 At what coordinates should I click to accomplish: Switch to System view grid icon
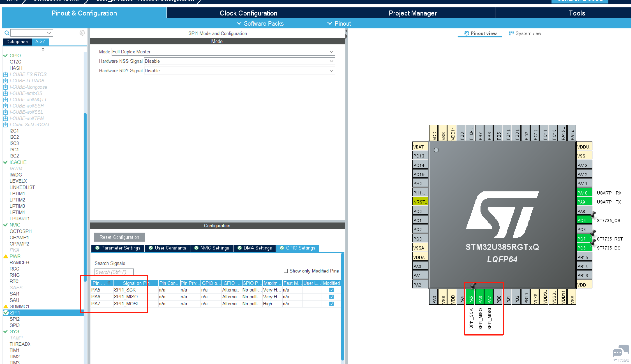coord(511,33)
